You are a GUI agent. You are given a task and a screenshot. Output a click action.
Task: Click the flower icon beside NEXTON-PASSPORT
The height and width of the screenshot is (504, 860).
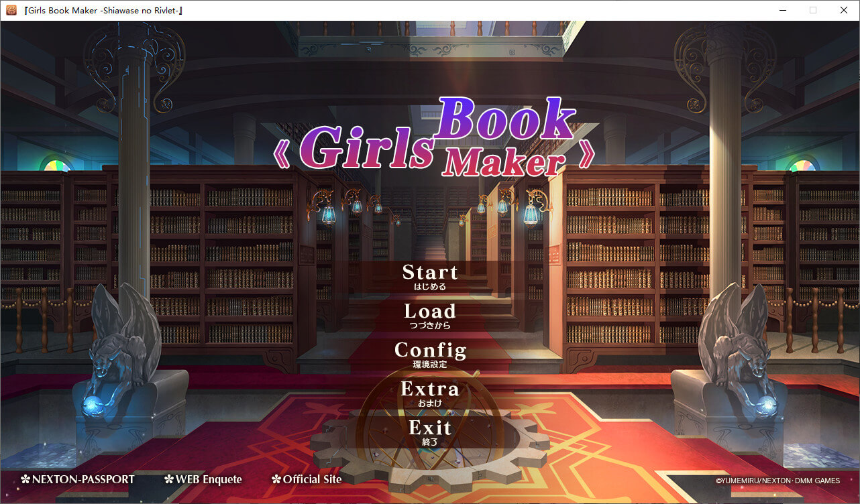pos(25,479)
